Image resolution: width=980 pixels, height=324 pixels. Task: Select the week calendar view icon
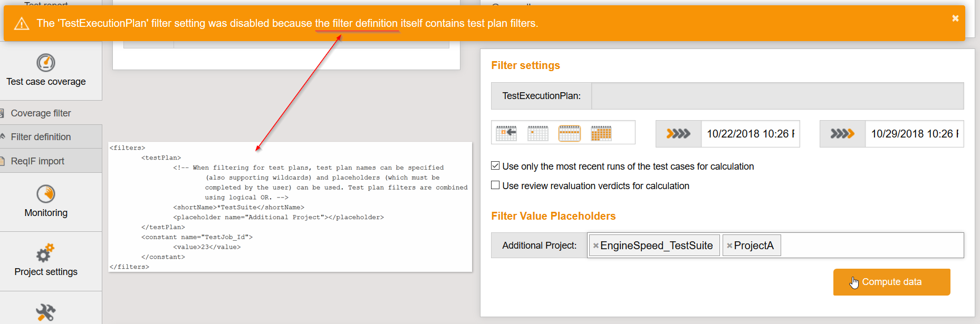(570, 132)
